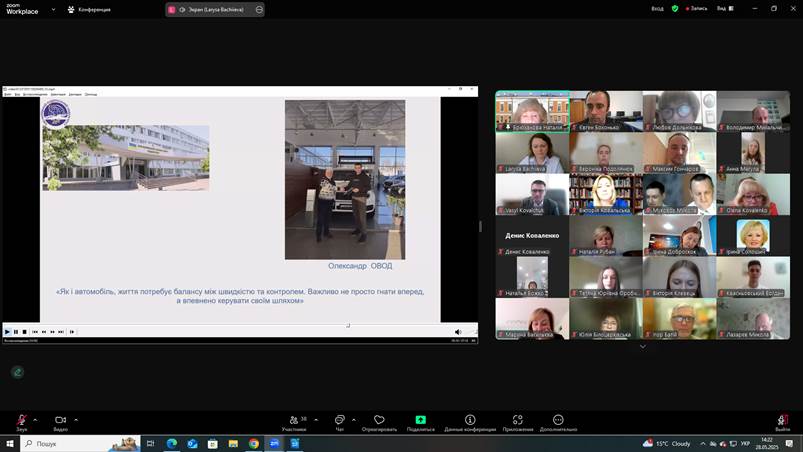The width and height of the screenshot is (803, 452).
Task: Open the Чат chat panel
Action: click(x=339, y=421)
